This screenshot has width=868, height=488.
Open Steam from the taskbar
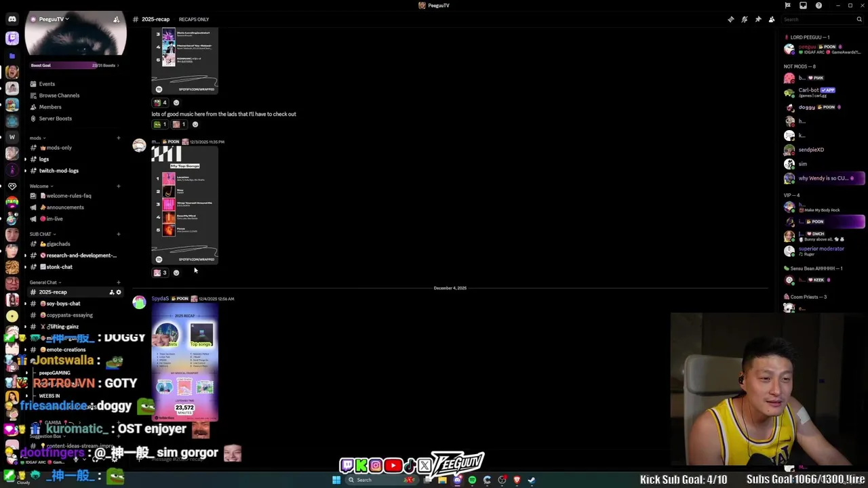pos(532,480)
